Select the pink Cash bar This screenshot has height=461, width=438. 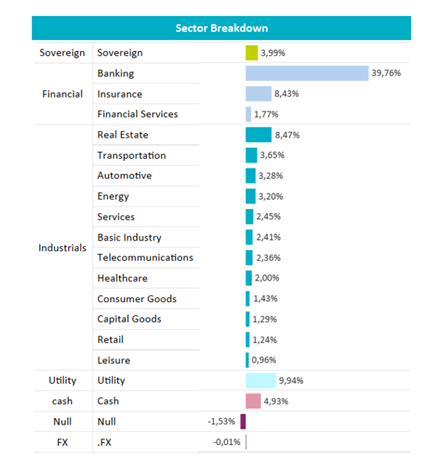click(x=253, y=401)
